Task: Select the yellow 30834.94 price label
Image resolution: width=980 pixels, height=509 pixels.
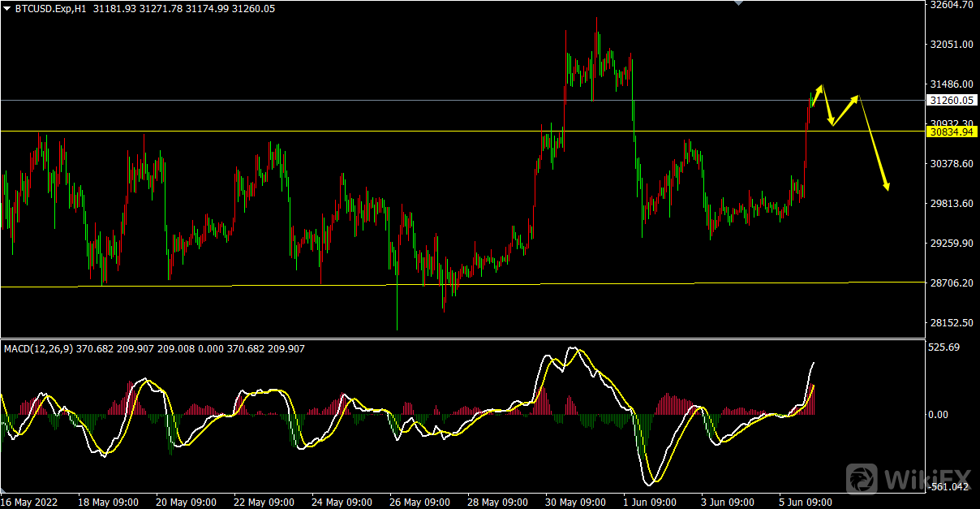Action: [952, 132]
